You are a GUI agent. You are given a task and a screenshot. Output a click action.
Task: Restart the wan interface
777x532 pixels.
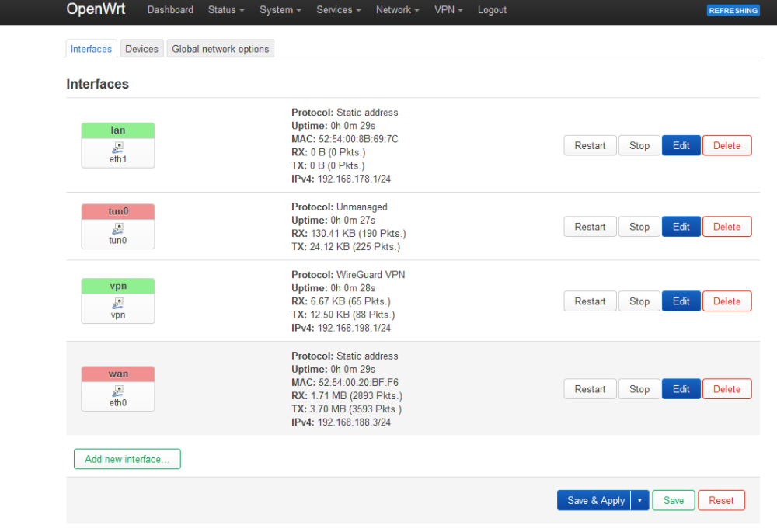click(x=591, y=389)
